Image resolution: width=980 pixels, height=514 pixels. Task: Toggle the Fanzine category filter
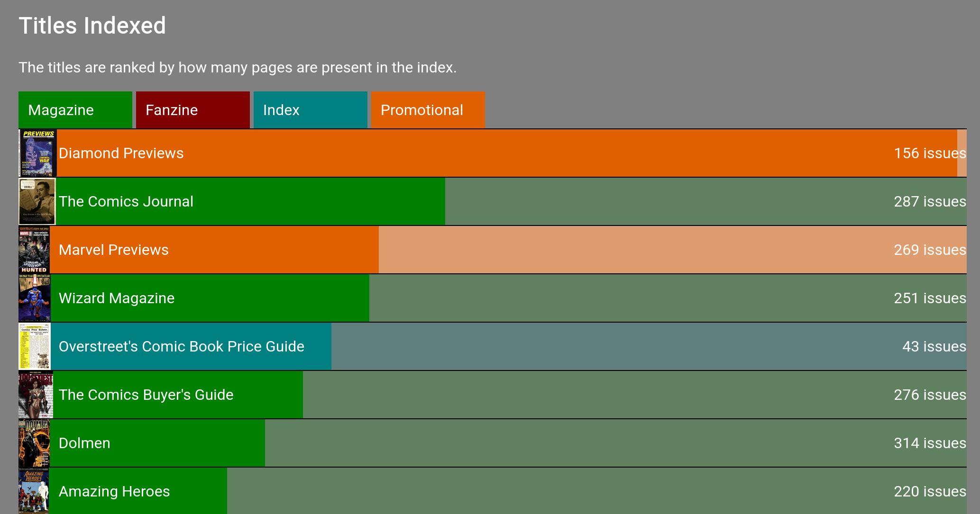tap(193, 110)
